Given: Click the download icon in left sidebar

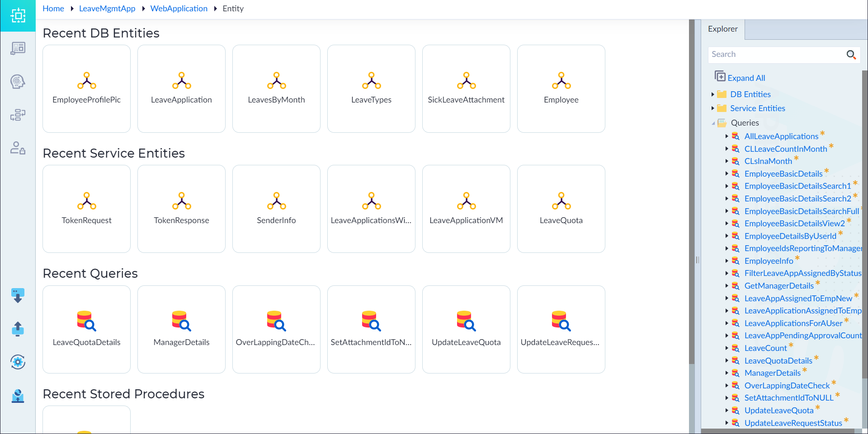Looking at the screenshot, I should click(18, 295).
